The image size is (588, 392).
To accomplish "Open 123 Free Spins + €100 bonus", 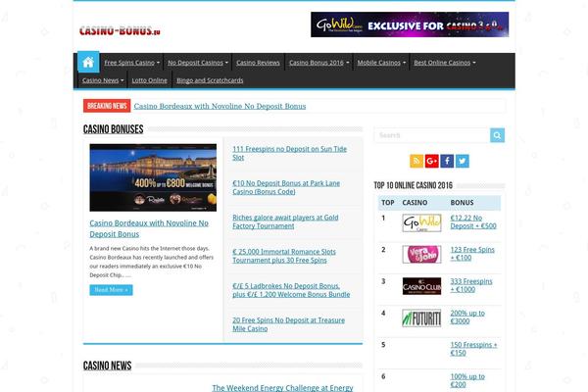I will point(472,254).
